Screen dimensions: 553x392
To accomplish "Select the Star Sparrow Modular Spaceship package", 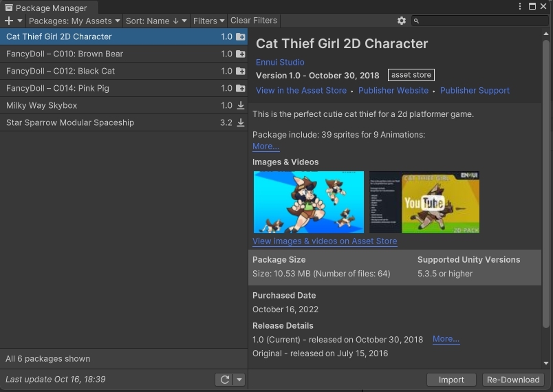I will coord(123,122).
